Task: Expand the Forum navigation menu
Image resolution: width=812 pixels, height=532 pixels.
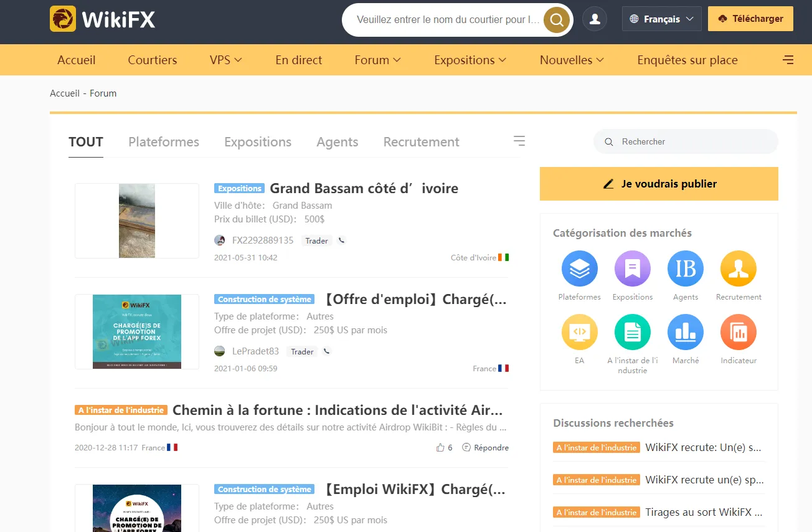Action: [x=377, y=60]
